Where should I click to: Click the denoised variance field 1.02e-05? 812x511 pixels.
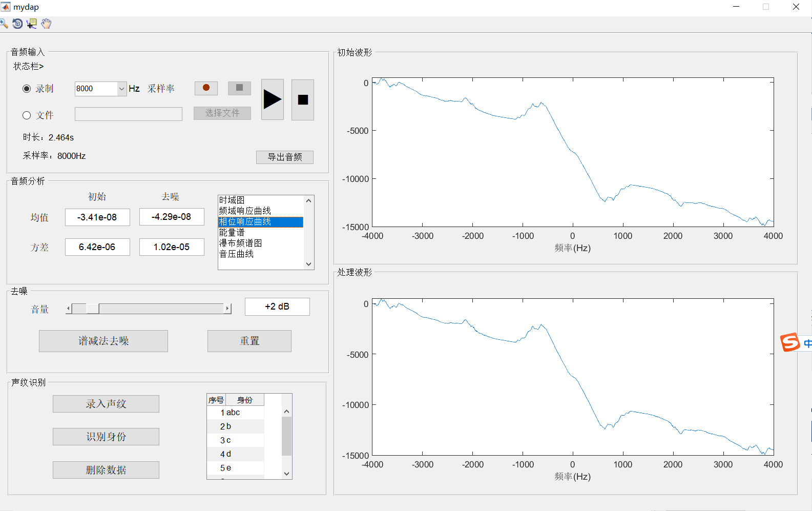[x=172, y=247]
